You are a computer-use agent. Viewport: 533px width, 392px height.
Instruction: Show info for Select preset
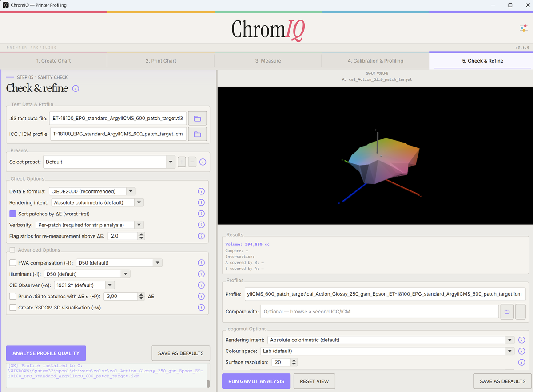203,162
